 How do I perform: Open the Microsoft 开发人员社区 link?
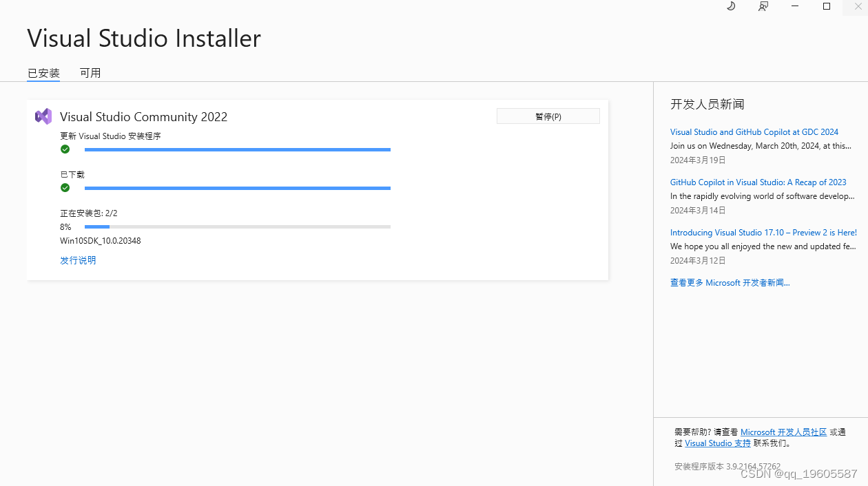pos(783,432)
